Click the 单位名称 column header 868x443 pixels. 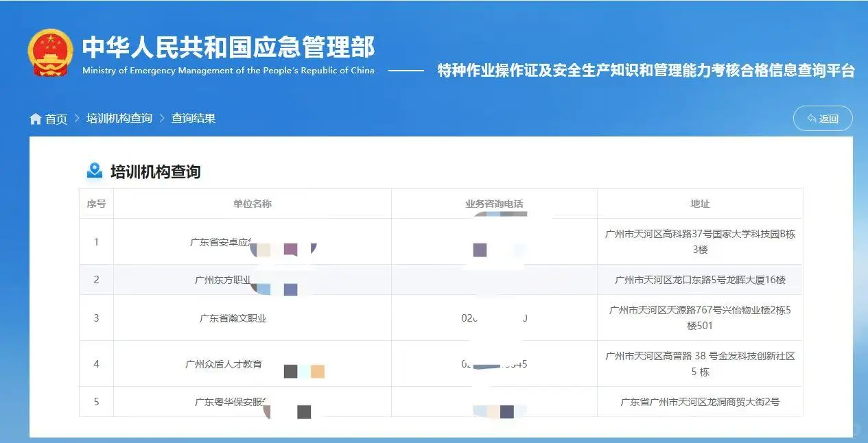(x=253, y=203)
